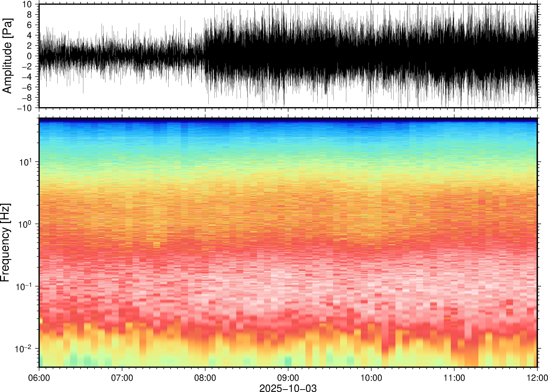Screen dimensions: 548x392
Task: Click the 08:00 time axis label
Action: click(205, 378)
